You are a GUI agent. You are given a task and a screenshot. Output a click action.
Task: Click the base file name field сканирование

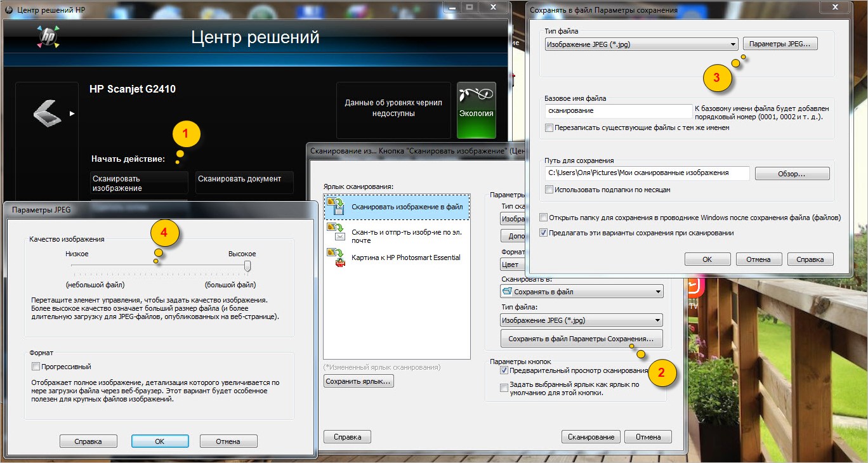(619, 111)
